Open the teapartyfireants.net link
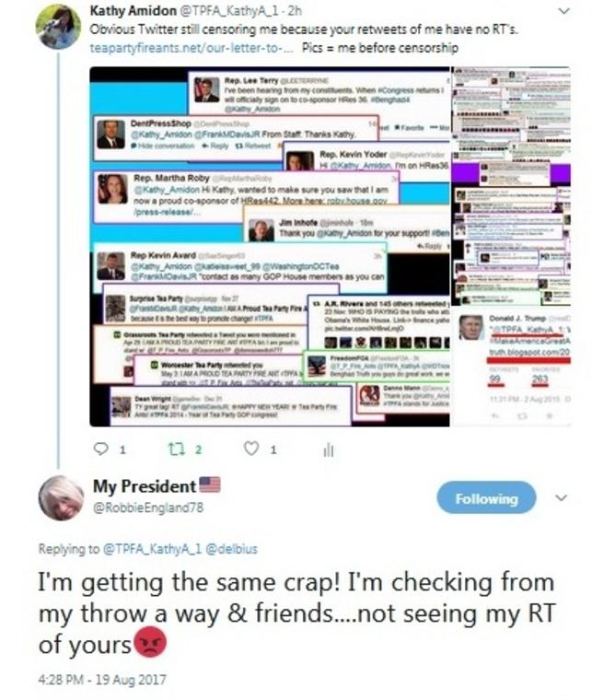 click(192, 48)
